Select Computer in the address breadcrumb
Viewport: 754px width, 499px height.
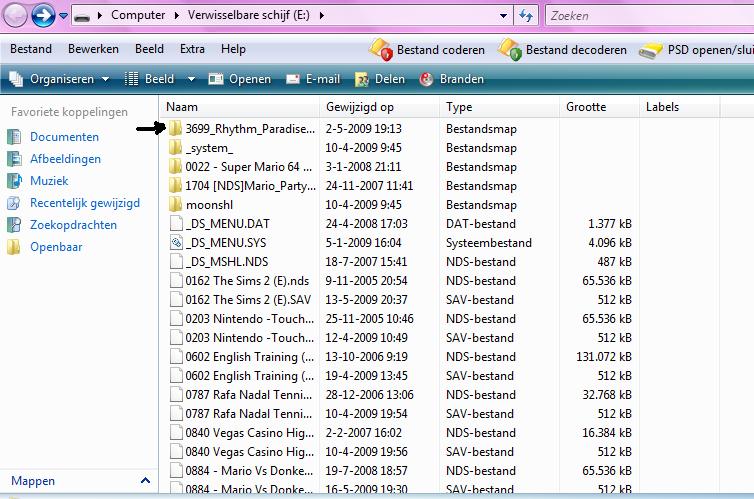(x=138, y=15)
